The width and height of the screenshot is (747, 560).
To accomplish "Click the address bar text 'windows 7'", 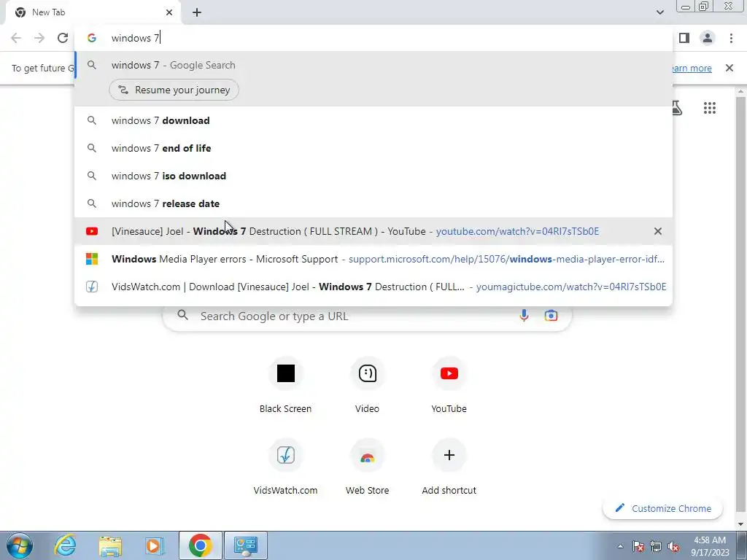I will pyautogui.click(x=135, y=38).
